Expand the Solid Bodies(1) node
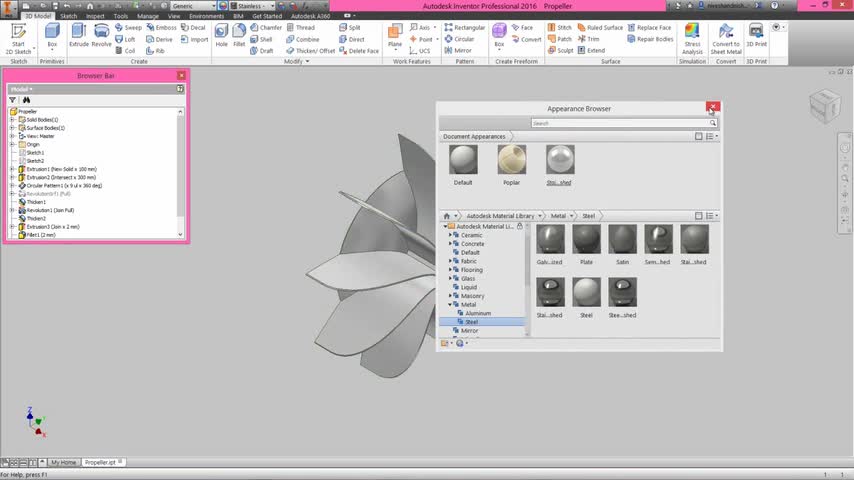 pyautogui.click(x=12, y=120)
